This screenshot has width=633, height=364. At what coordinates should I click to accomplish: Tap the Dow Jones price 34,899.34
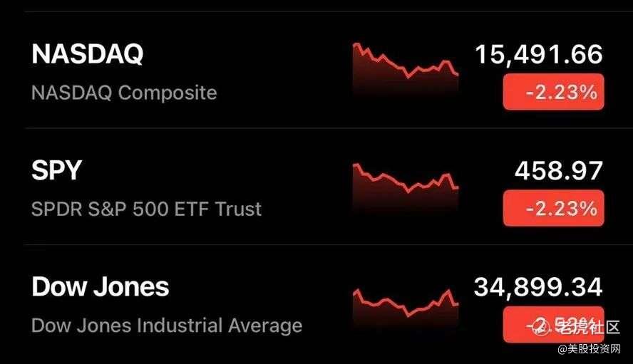pyautogui.click(x=538, y=287)
